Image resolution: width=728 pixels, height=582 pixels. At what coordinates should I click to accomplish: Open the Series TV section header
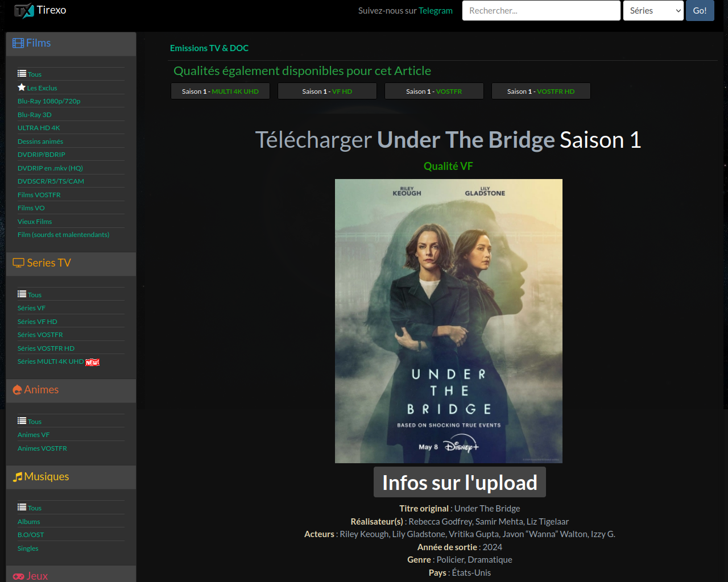[x=71, y=264]
